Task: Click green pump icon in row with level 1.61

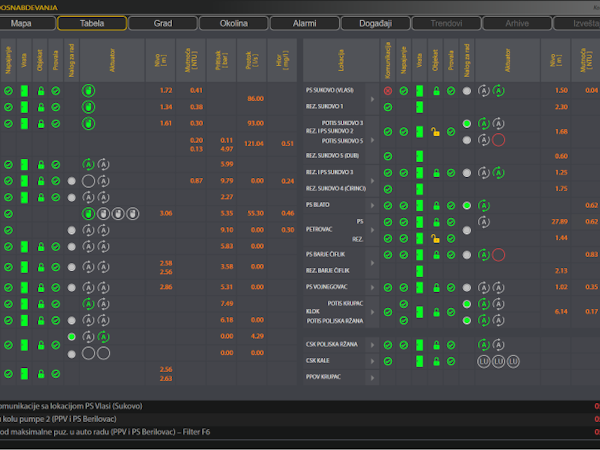Action: pos(88,124)
